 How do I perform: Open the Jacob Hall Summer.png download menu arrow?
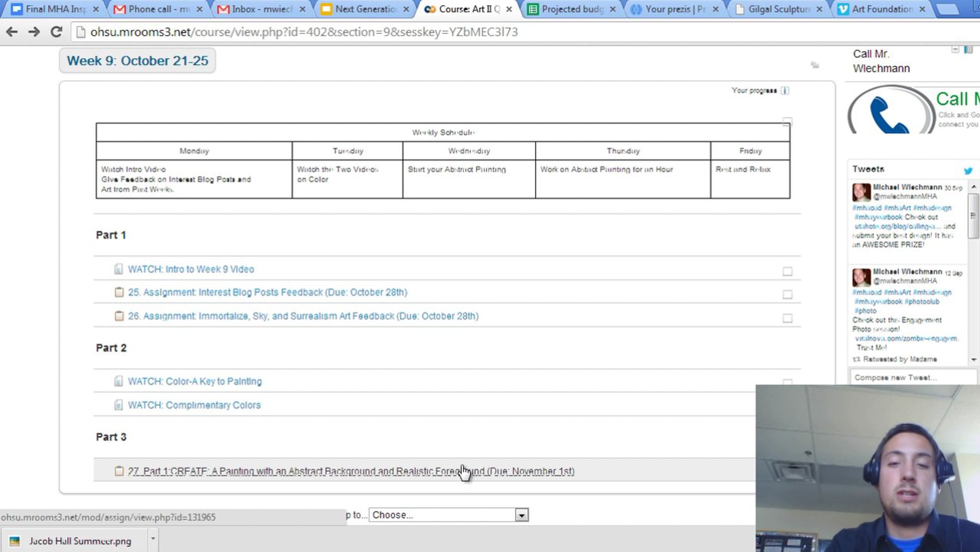point(153,539)
